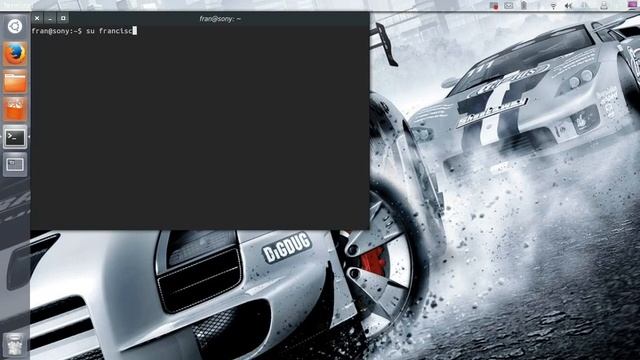Open Ubuntu Software Center from launcher
Viewport: 640px width, 360px height.
(x=15, y=109)
